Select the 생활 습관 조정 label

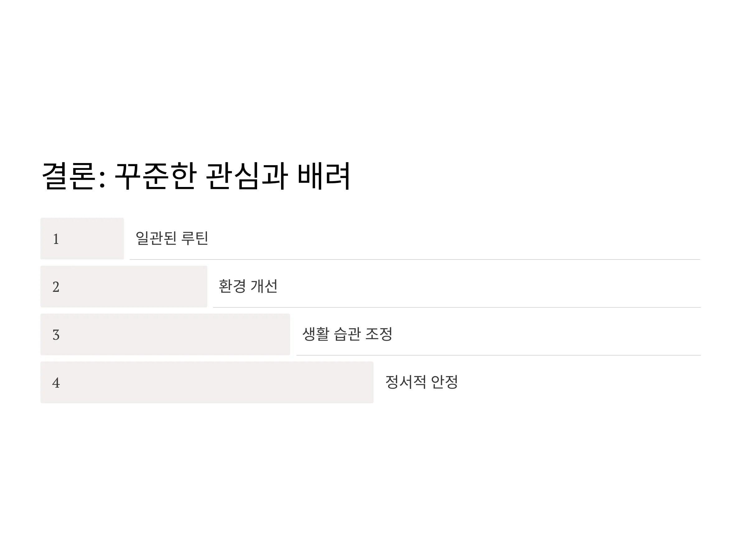pyautogui.click(x=347, y=334)
